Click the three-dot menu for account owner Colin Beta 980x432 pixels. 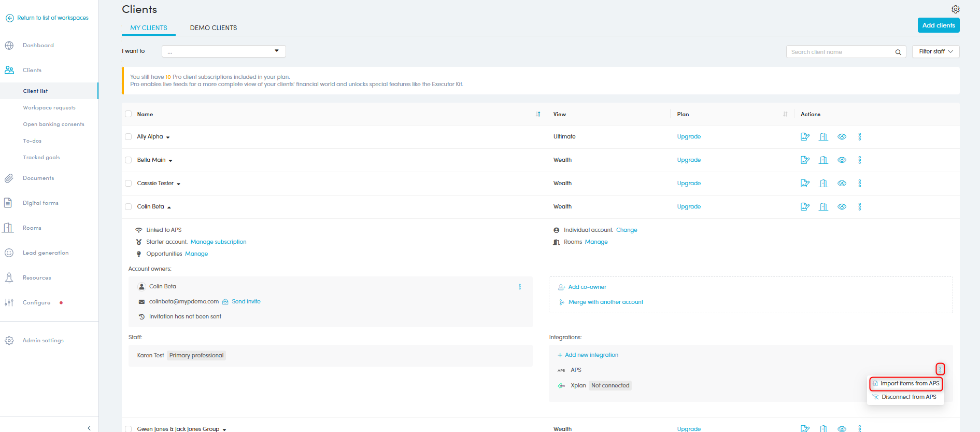coord(520,287)
